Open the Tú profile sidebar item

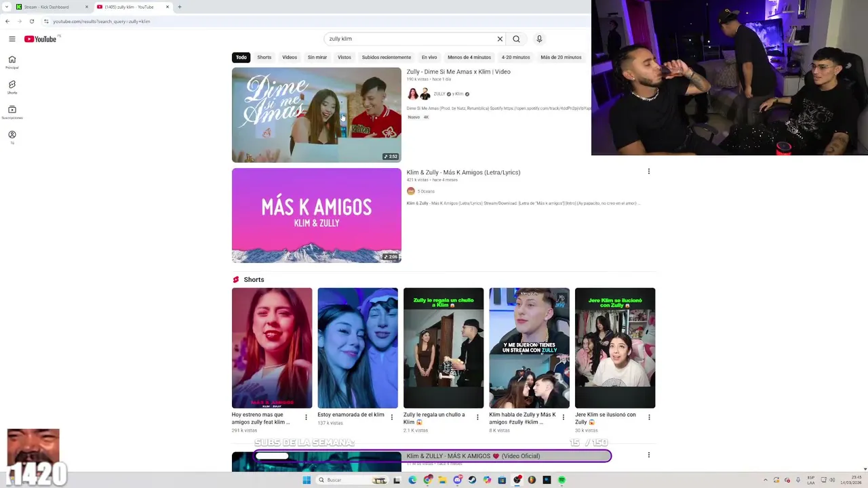pyautogui.click(x=12, y=138)
